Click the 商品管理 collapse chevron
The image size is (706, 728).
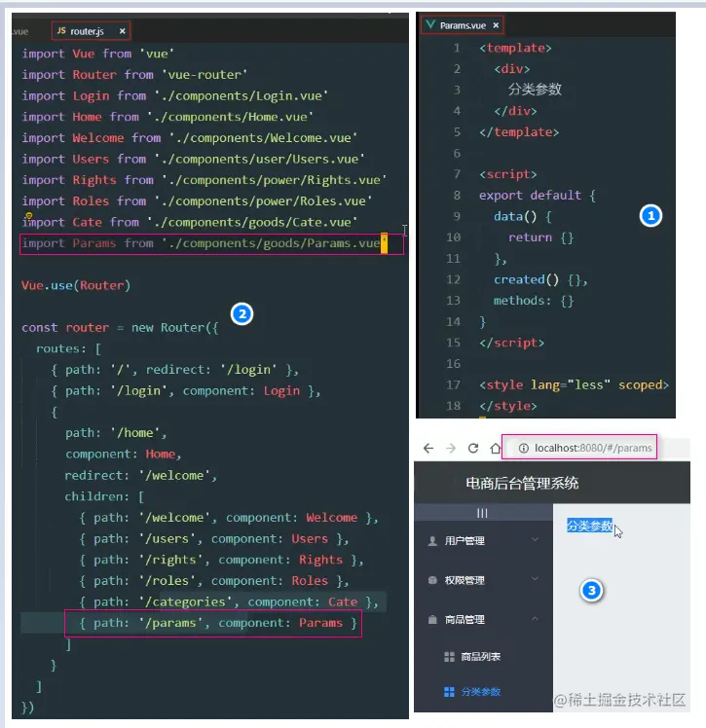click(x=535, y=618)
